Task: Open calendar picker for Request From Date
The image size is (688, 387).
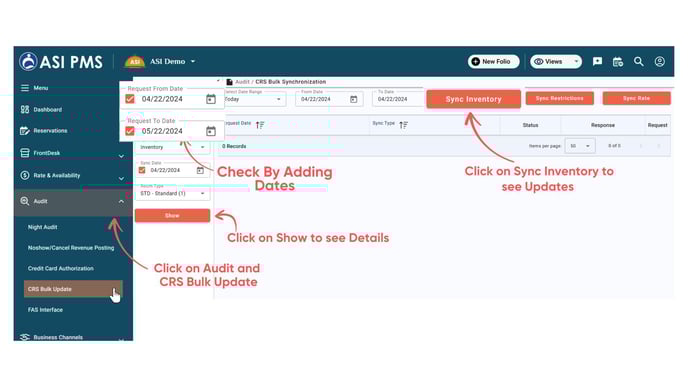Action: pyautogui.click(x=211, y=99)
